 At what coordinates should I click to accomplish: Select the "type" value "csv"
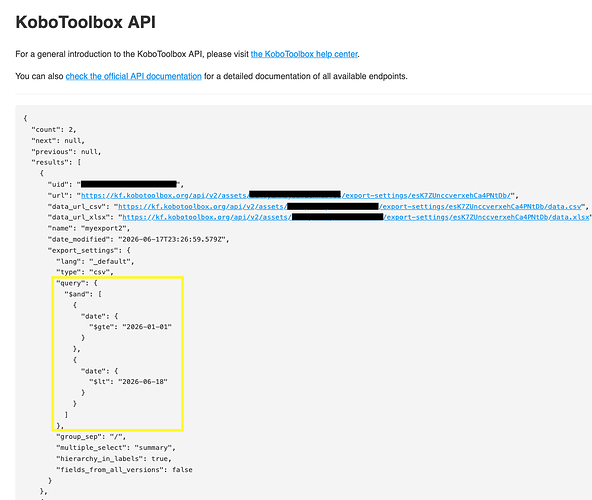[x=100, y=272]
